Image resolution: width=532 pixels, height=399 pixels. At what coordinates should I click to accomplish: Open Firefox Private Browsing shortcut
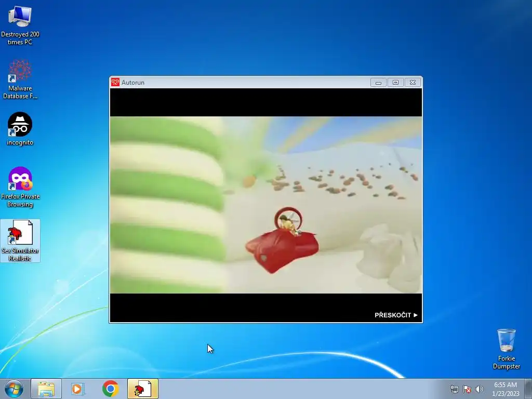[x=20, y=187]
